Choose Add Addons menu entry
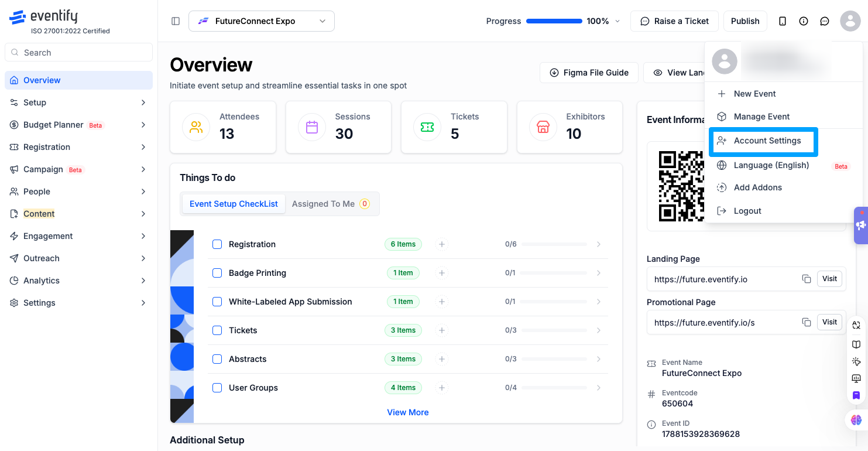 tap(784, 187)
